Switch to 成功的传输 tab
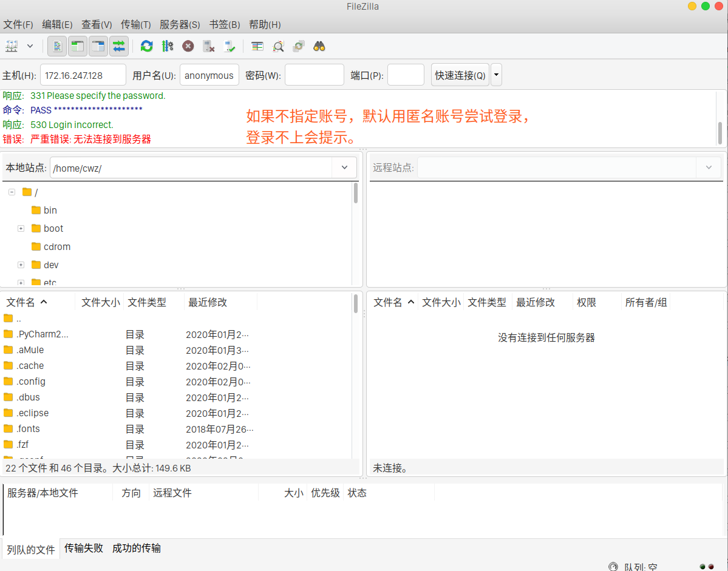The image size is (728, 571). 137,549
